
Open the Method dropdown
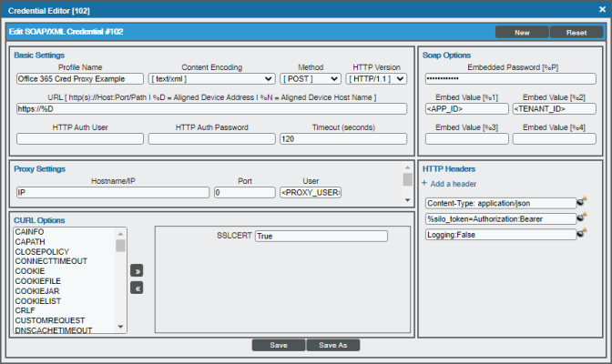(x=311, y=79)
